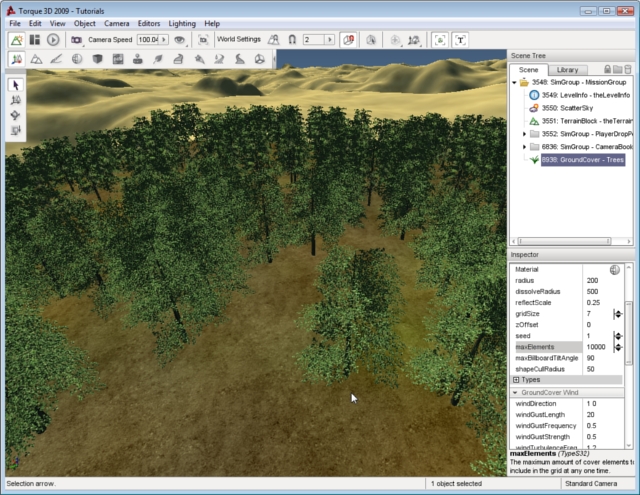Viewport: 640px width, 495px height.
Task: Expand the SimGroup PlayerDropPoints node
Action: pos(524,133)
